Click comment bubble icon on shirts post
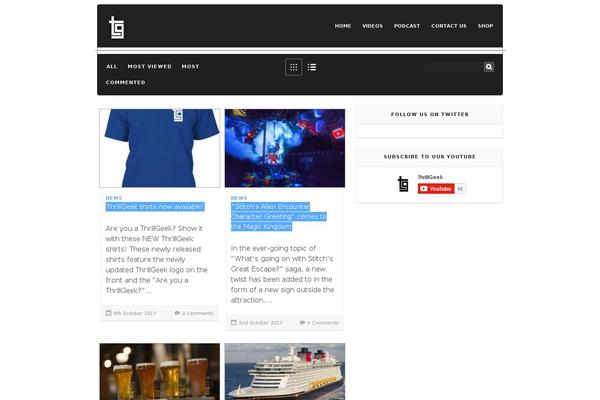This screenshot has width=600, height=400. coord(177,313)
